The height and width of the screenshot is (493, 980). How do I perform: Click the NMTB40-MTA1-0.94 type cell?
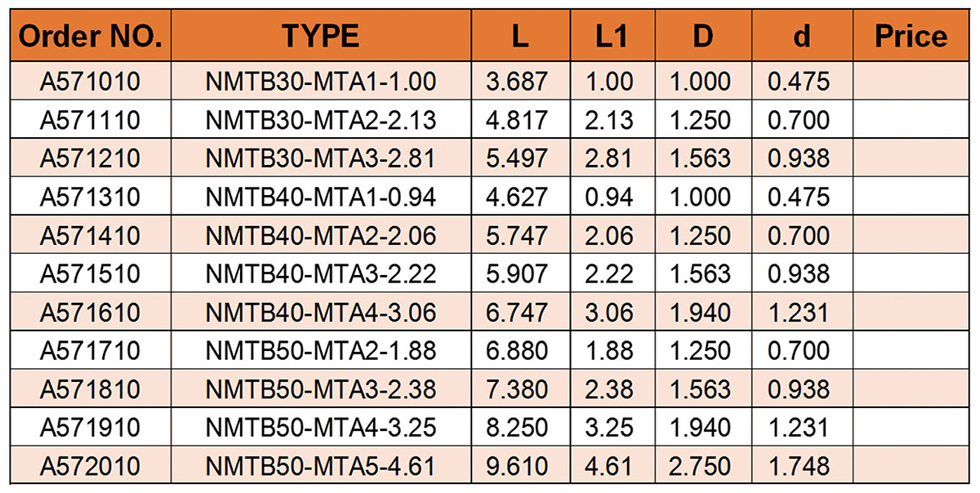click(x=321, y=197)
